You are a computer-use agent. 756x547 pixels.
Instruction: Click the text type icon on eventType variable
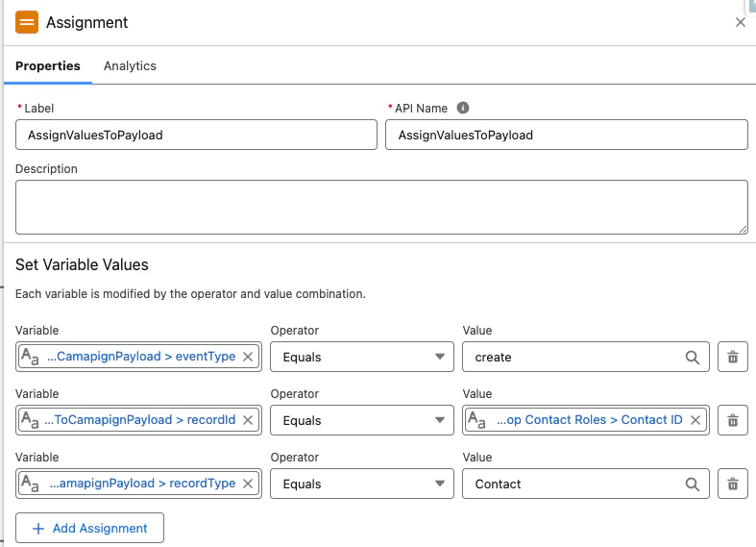30,357
